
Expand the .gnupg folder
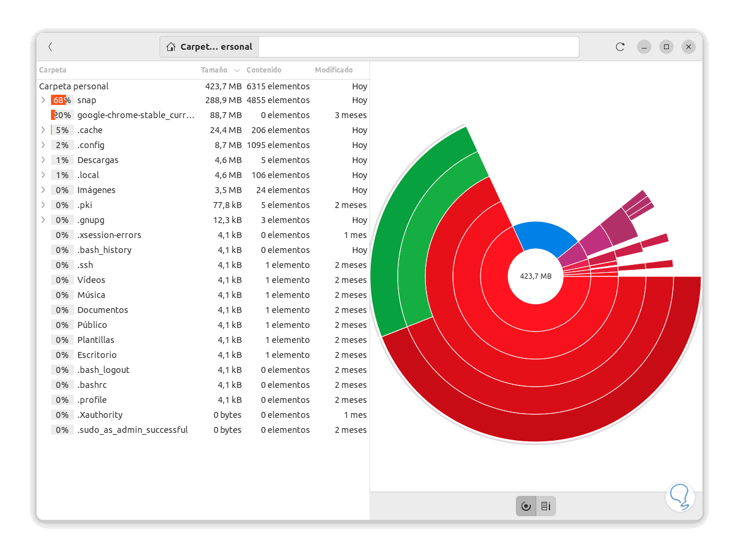point(43,220)
